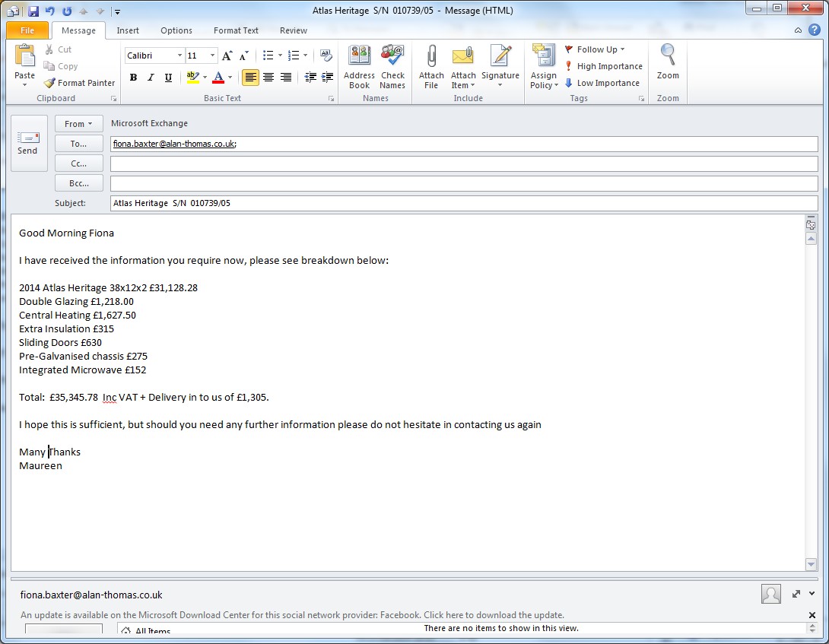Run Check Names on recipients
Image resolution: width=829 pixels, height=644 pixels.
392,67
